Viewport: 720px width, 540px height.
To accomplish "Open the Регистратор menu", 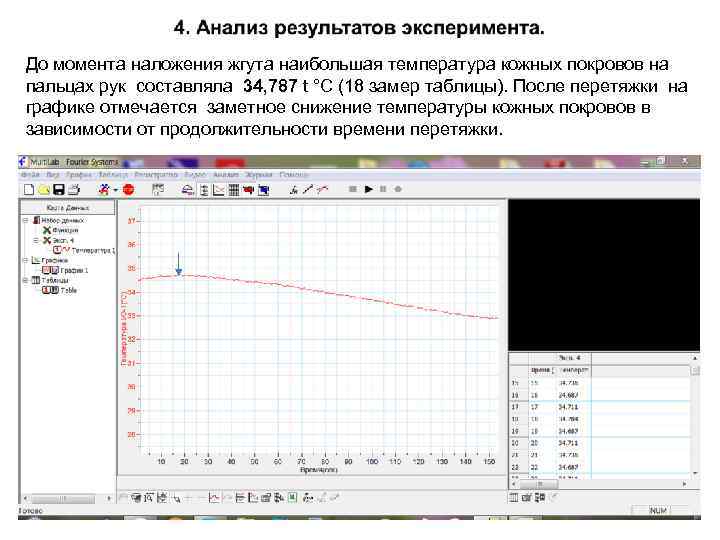I will point(156,175).
